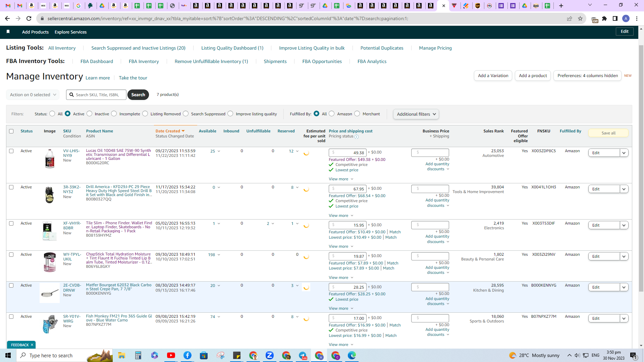The width and height of the screenshot is (644, 362).
Task: Reload the Seller Central page
Action: coord(29,18)
